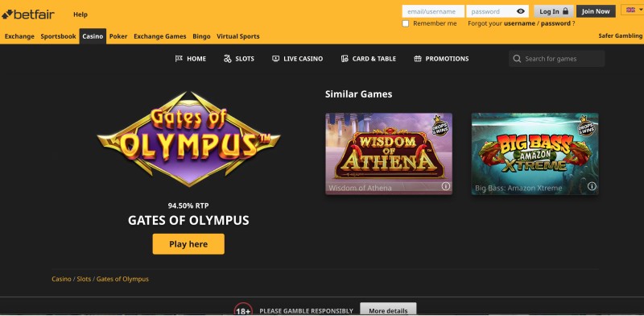Screen dimensions: 644x316
Task: Click the Play here button
Action: [188, 244]
